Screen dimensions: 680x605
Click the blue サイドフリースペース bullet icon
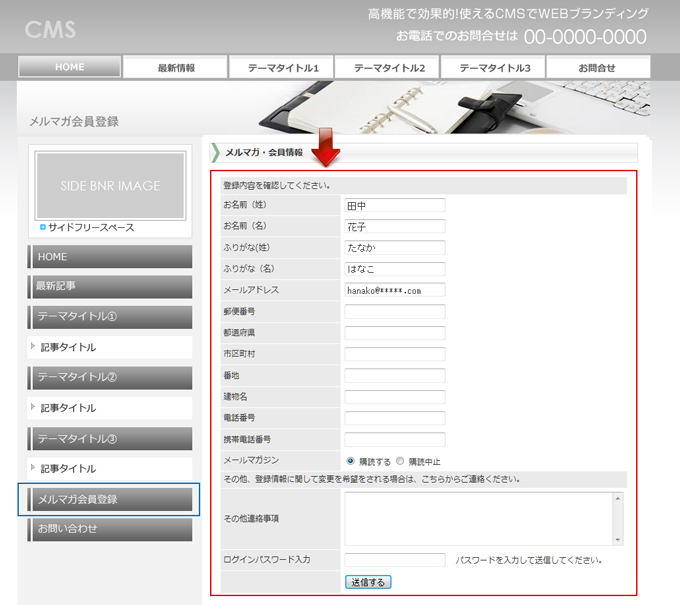pyautogui.click(x=42, y=228)
